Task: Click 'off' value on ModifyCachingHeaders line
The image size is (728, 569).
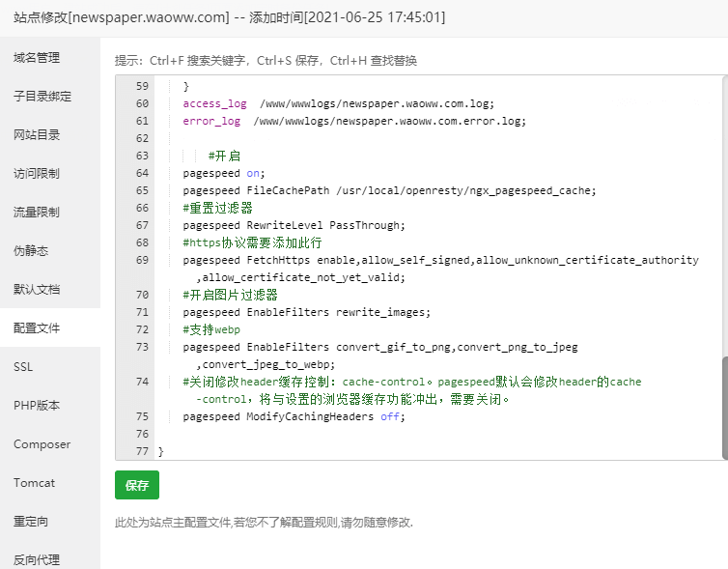Action: point(389,416)
